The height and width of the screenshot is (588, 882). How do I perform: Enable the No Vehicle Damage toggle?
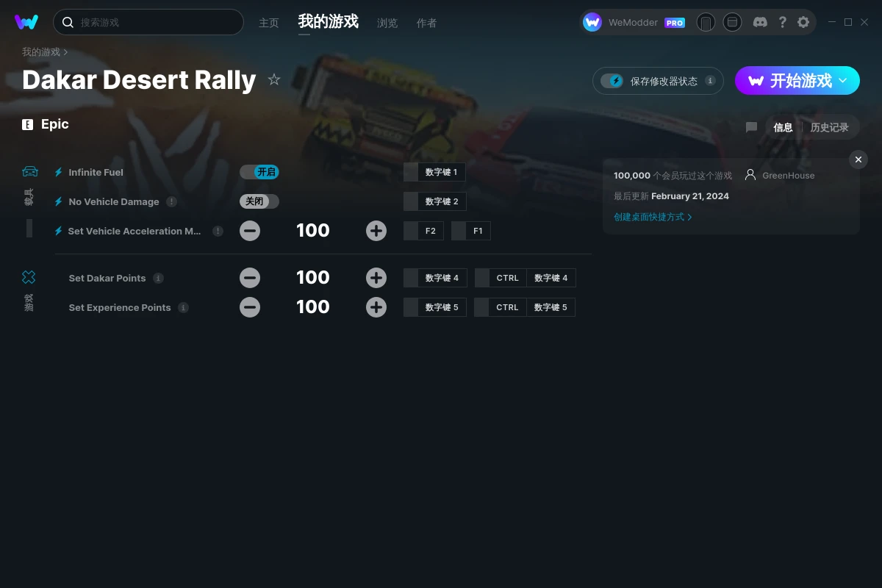(259, 201)
